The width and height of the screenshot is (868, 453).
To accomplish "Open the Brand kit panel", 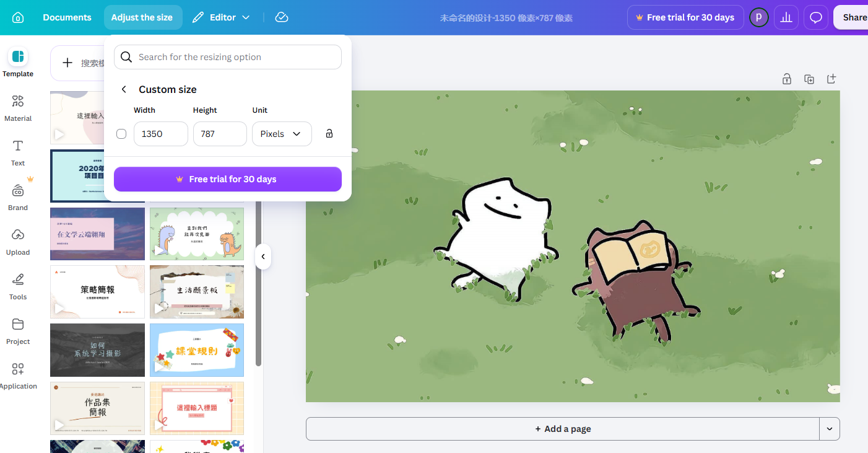I will point(18,197).
